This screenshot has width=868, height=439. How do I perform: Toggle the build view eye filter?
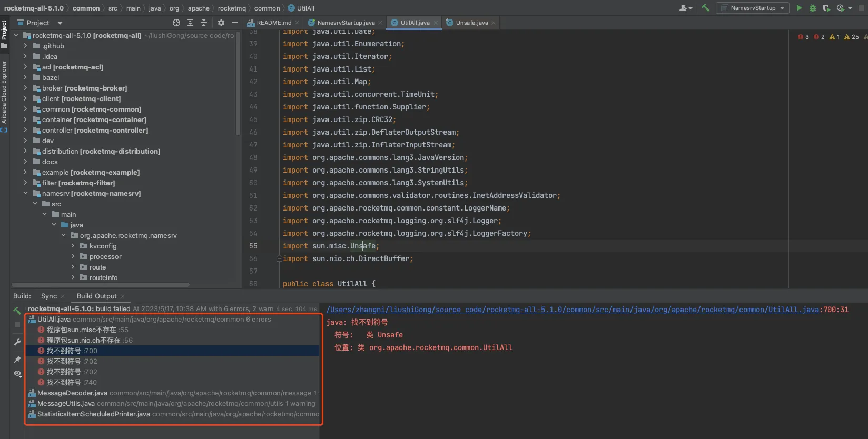pos(17,374)
